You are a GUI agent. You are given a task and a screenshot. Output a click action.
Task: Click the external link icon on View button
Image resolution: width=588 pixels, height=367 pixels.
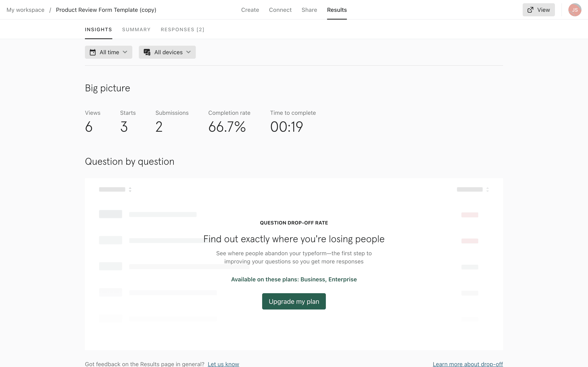[530, 10]
